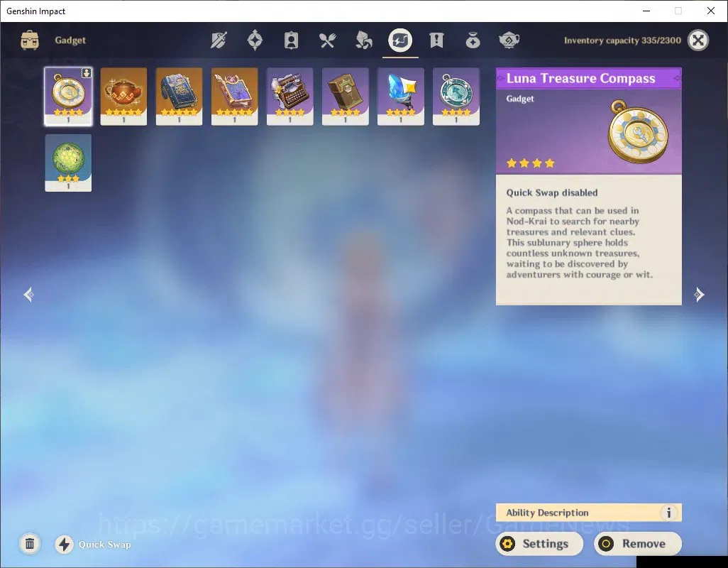Select the teal compass gadget
728x568 pixels.
[456, 97]
